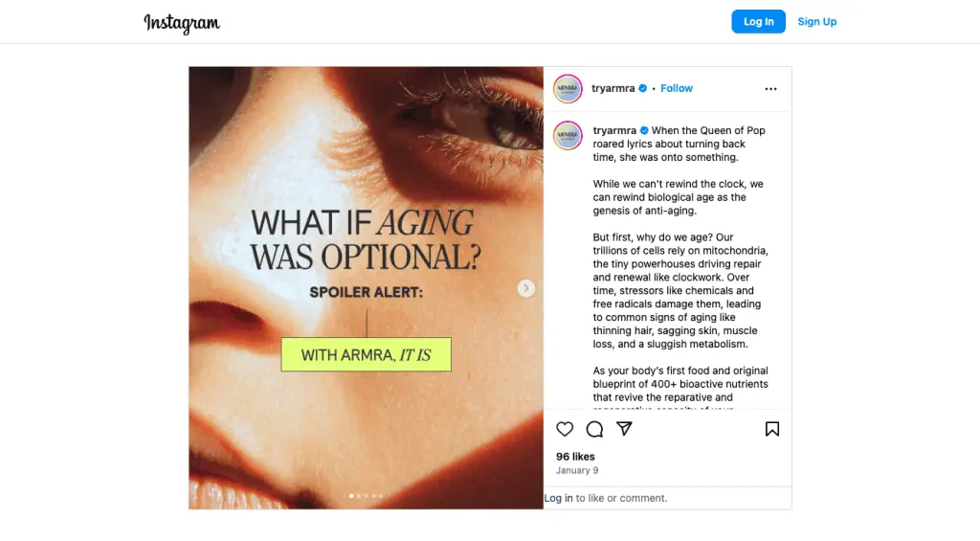The image size is (980, 541).
Task: Click verified badge next to header username
Action: coord(643,88)
